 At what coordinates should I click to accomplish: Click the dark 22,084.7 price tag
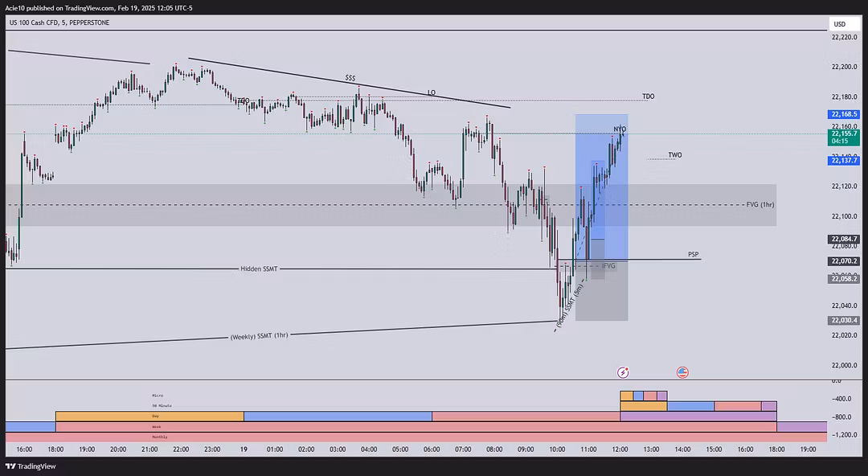[844, 240]
